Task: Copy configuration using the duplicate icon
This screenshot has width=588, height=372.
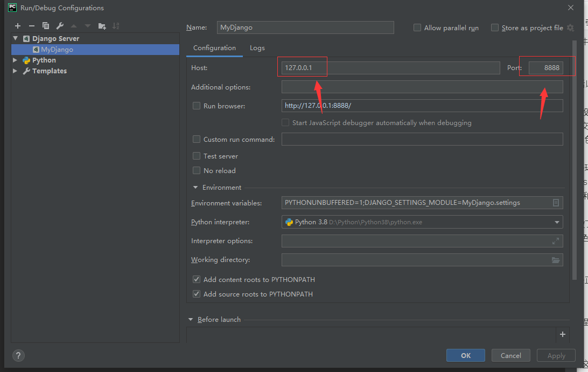Action: 46,26
